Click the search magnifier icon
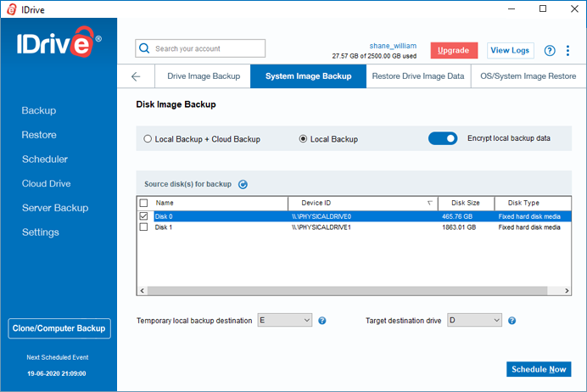587x392 pixels. coord(144,48)
